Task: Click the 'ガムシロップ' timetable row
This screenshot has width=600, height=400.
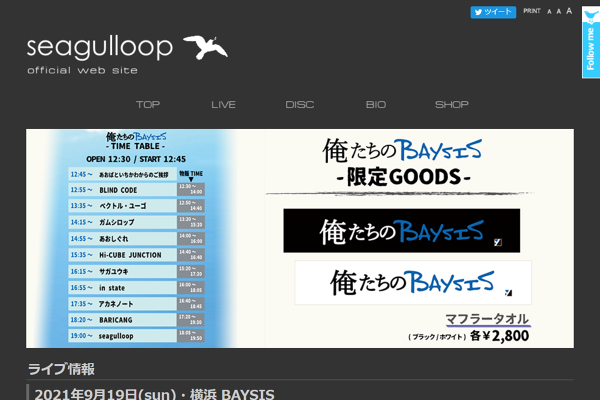Action: pyautogui.click(x=136, y=222)
